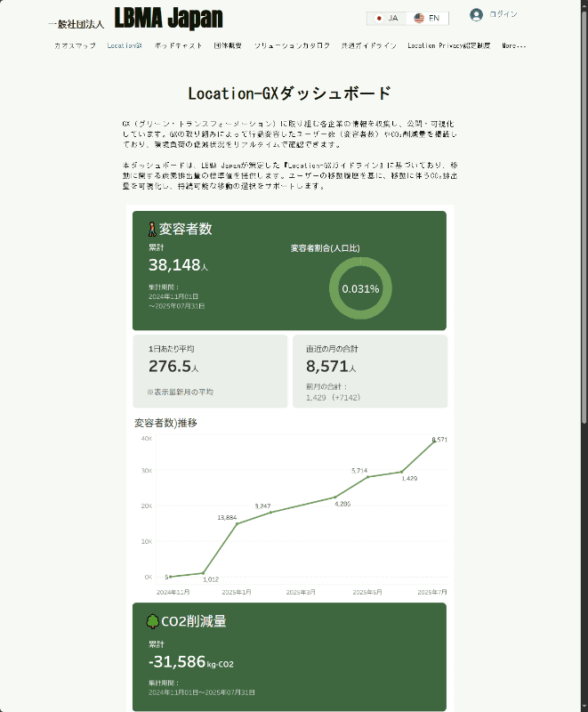Open 共通ガイドライン navigation item

[x=369, y=46]
